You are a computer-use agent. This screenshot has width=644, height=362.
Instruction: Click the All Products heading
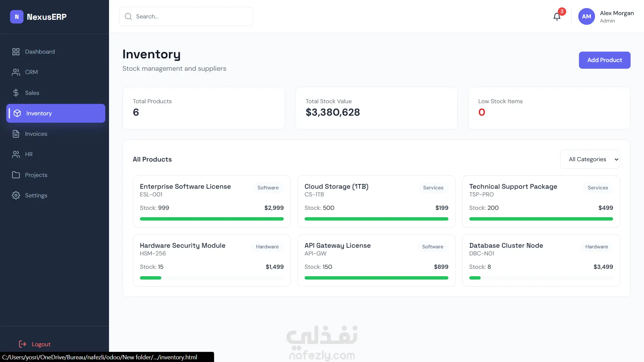[x=152, y=159]
